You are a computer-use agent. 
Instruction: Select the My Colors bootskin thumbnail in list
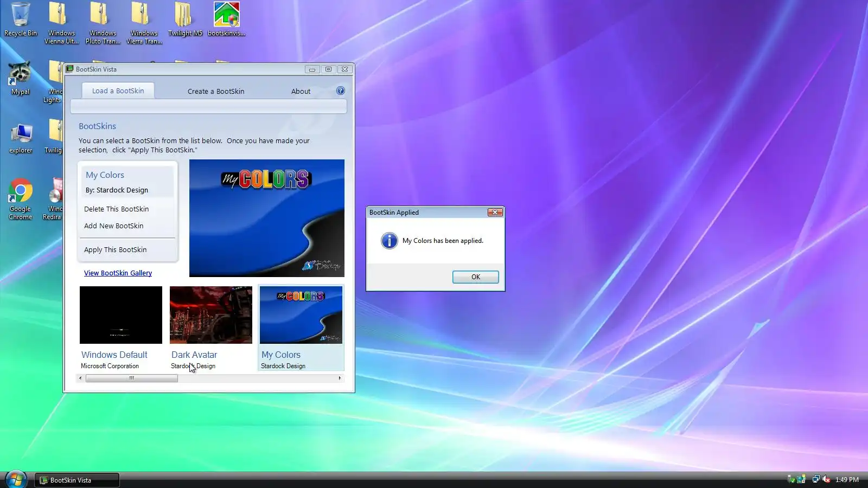coord(301,315)
